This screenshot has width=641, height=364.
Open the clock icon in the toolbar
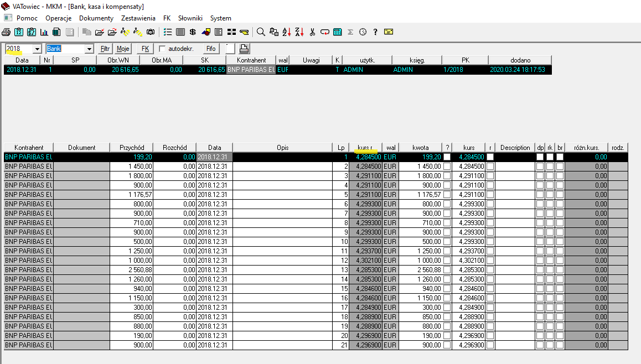(x=363, y=32)
